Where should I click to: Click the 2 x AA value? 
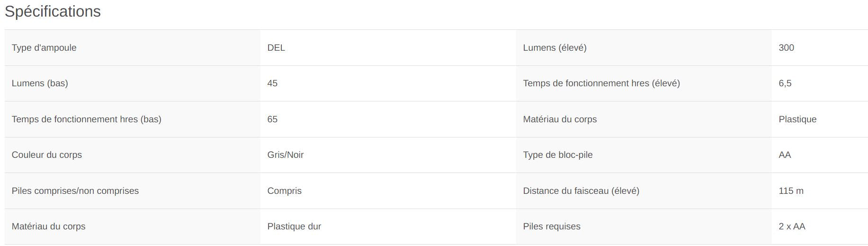click(x=792, y=227)
